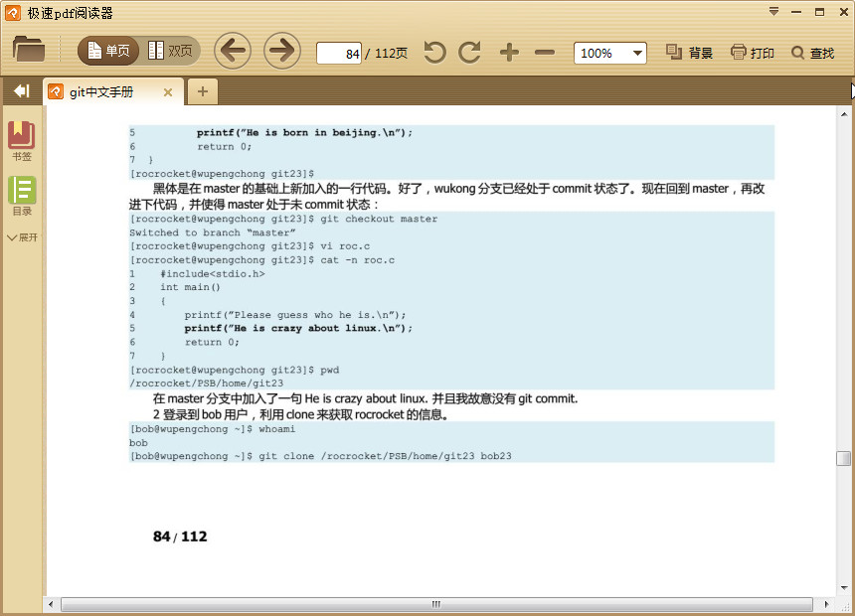Click the app logo in title bar
855x616 pixels.
coord(13,13)
